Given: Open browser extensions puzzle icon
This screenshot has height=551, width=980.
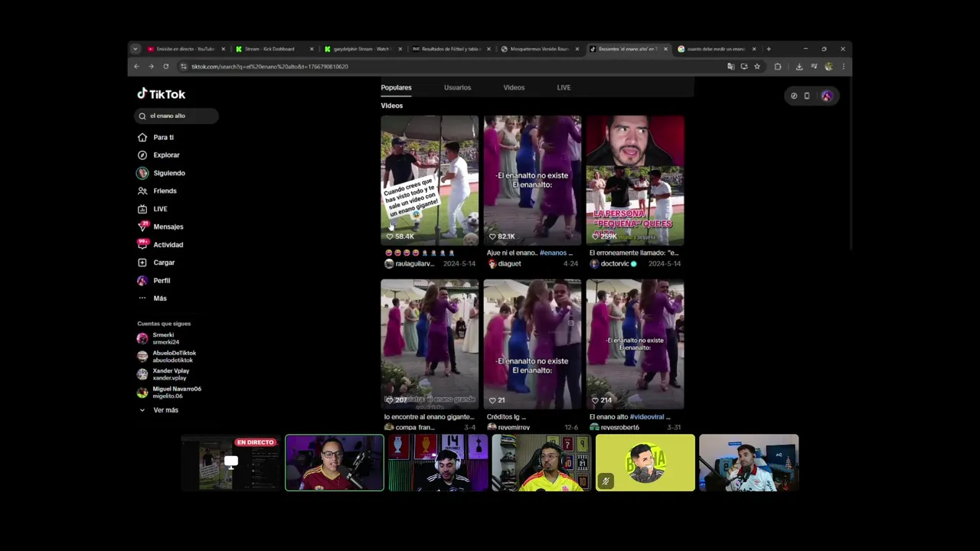Looking at the screenshot, I should click(x=778, y=67).
